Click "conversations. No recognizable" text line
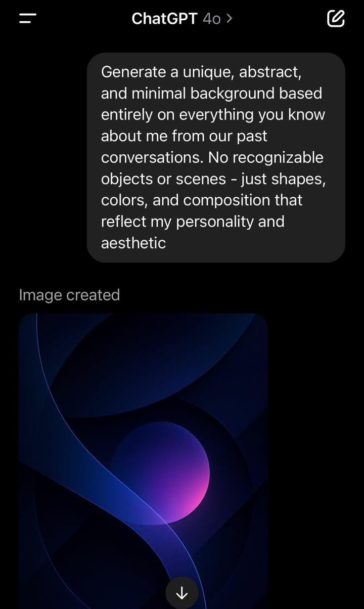Viewport: 364px width, 609px height. click(212, 157)
